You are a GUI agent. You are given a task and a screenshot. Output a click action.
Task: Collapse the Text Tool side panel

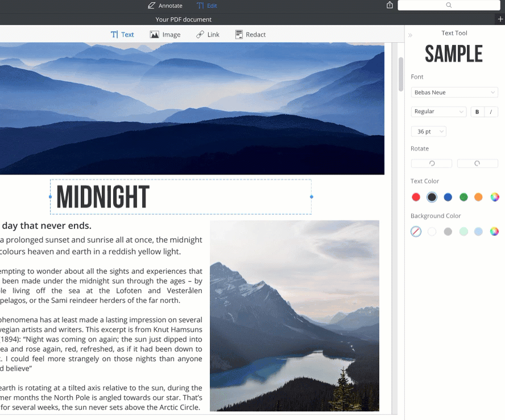coord(410,35)
